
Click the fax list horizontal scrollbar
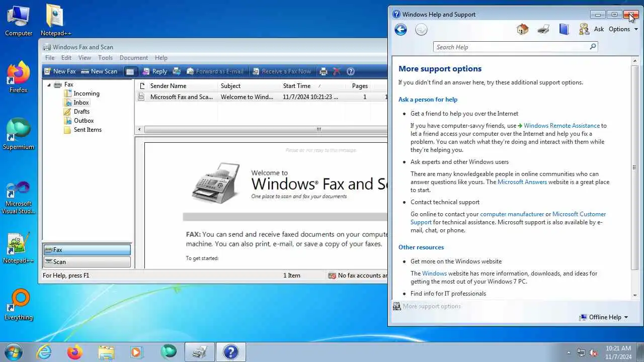pos(266,130)
